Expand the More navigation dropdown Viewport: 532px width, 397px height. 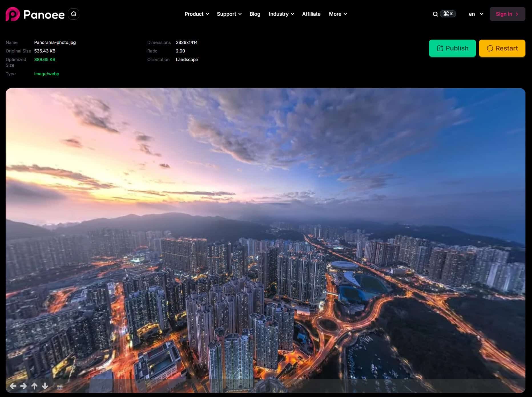(338, 14)
